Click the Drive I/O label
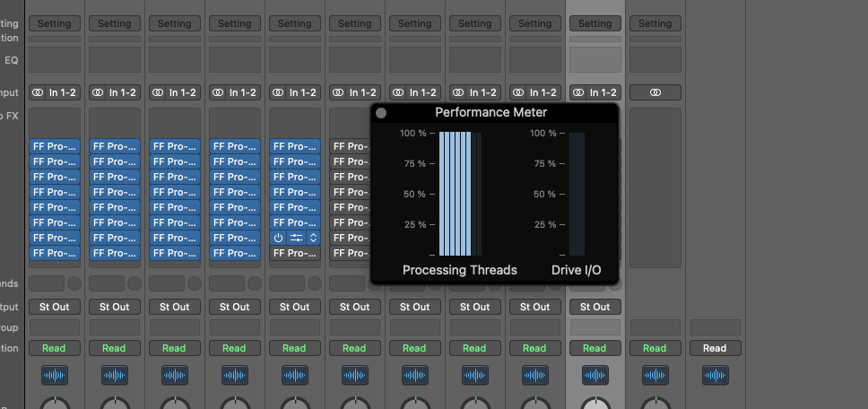 (577, 270)
